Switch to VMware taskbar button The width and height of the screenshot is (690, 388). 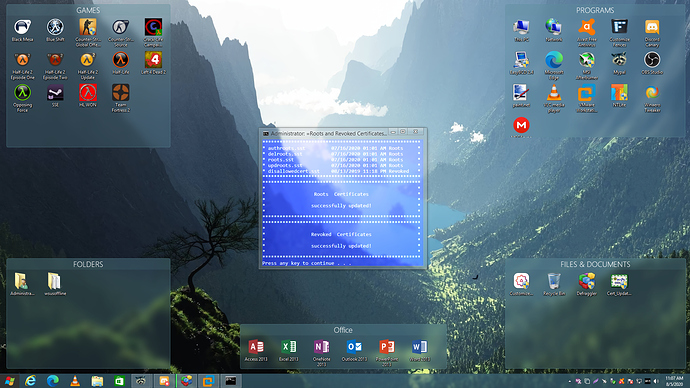209,381
